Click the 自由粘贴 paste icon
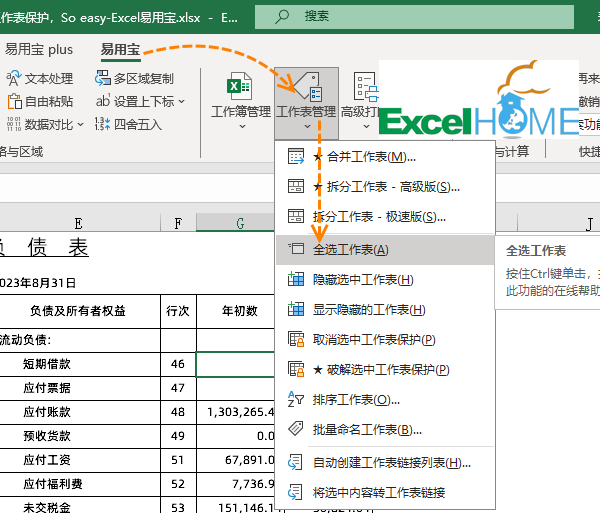Image resolution: width=600 pixels, height=513 pixels. [15, 101]
